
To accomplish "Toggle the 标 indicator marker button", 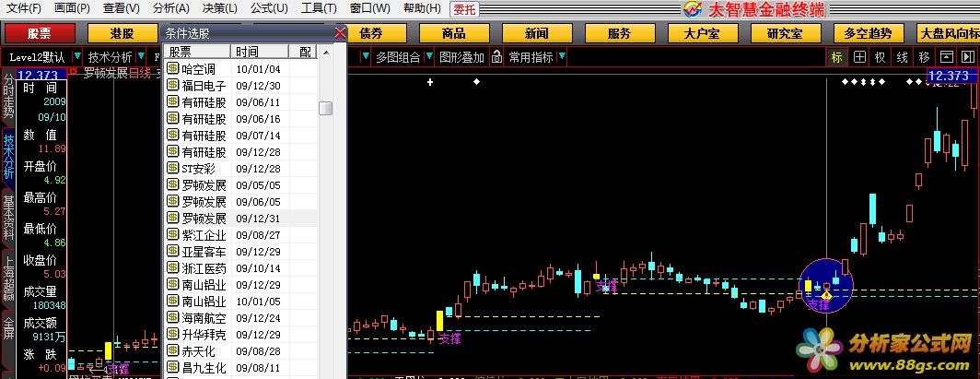I will pos(837,57).
